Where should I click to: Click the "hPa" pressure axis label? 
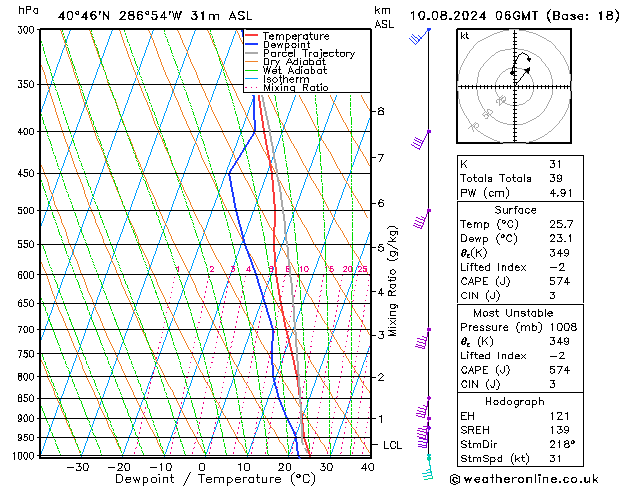[x=28, y=10]
